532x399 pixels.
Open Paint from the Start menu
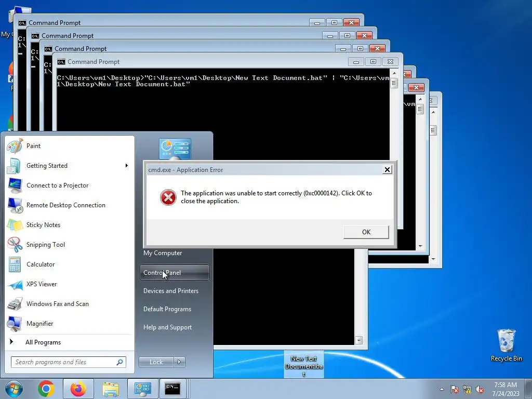pyautogui.click(x=70, y=146)
